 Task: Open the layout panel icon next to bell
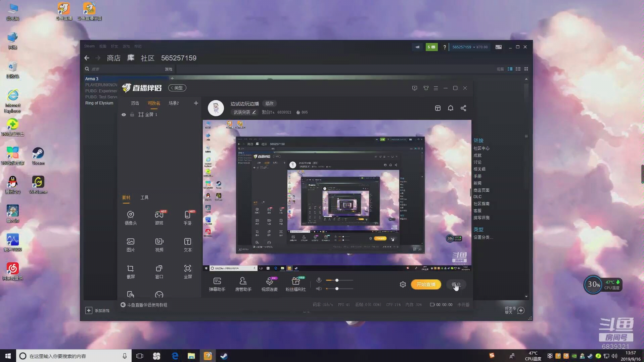click(x=438, y=108)
